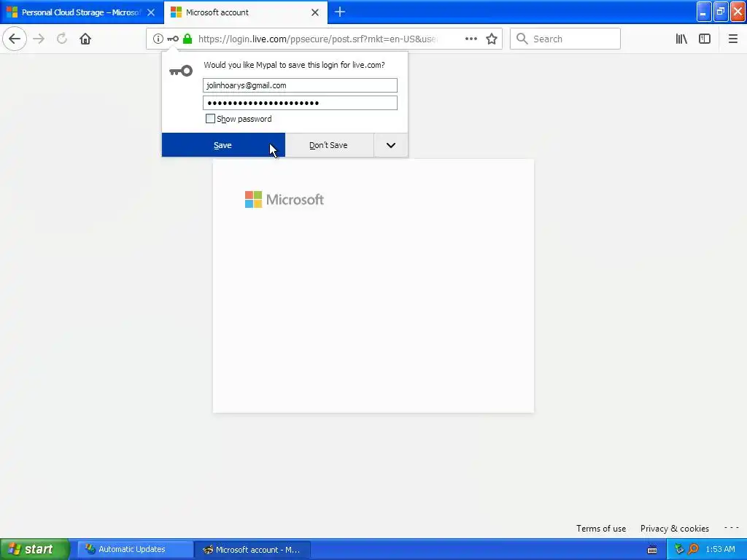The image size is (747, 560).
Task: Select Microsoft account taskbar button
Action: tap(252, 549)
